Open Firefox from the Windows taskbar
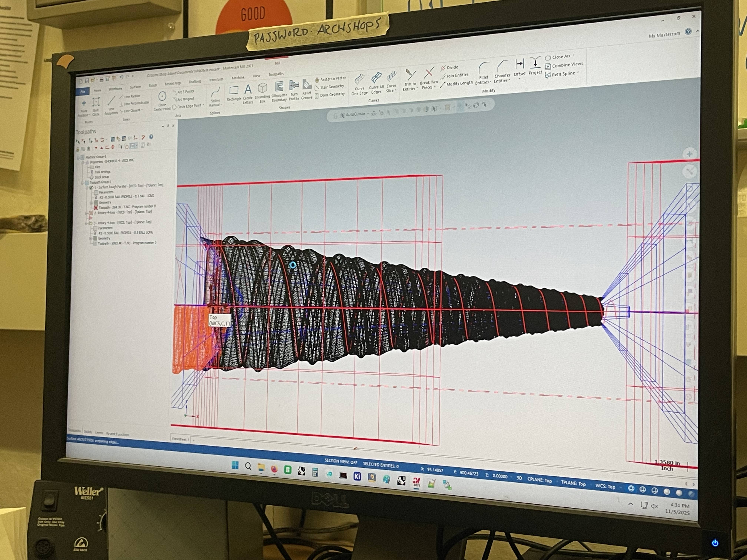This screenshot has width=747, height=560. point(274,469)
